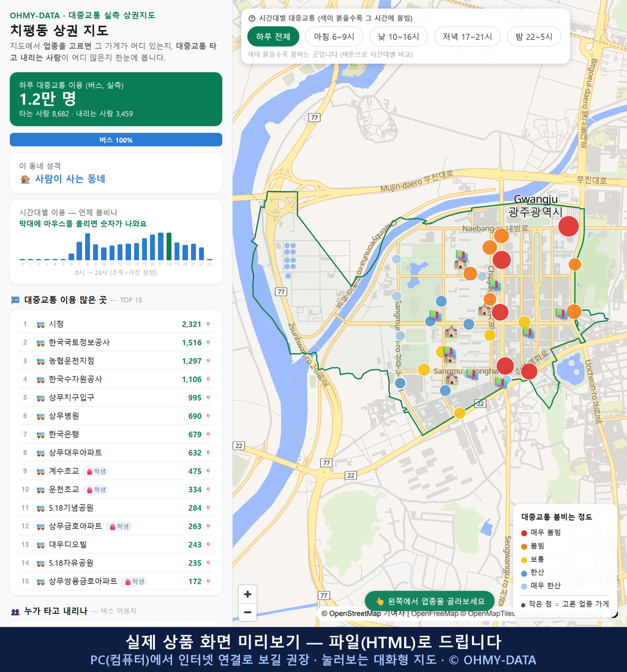This screenshot has width=627, height=672.
Task: Click the pin icon in 운천초교 row
Action: tap(208, 490)
